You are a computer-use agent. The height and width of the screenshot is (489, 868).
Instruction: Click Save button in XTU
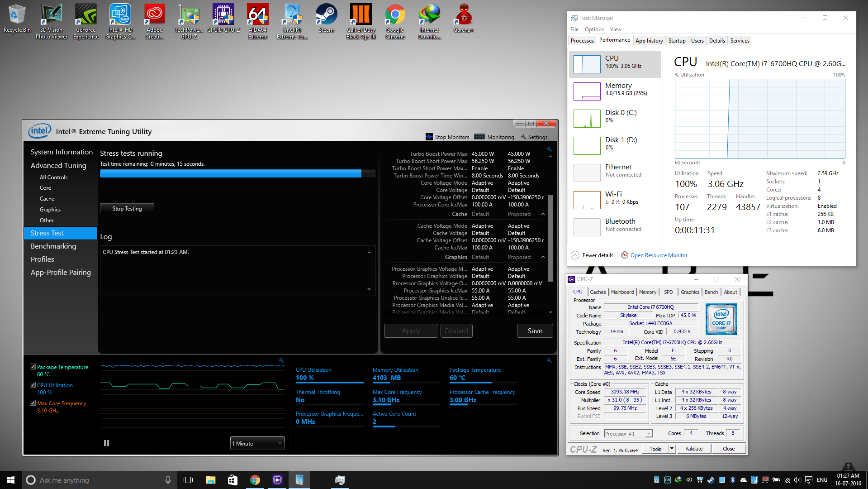coord(535,331)
